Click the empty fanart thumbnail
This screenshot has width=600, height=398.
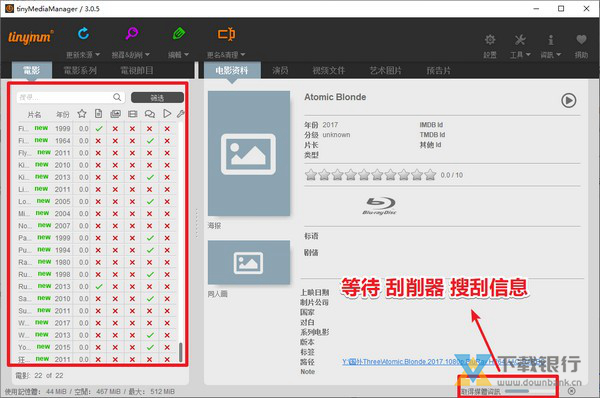point(249,263)
